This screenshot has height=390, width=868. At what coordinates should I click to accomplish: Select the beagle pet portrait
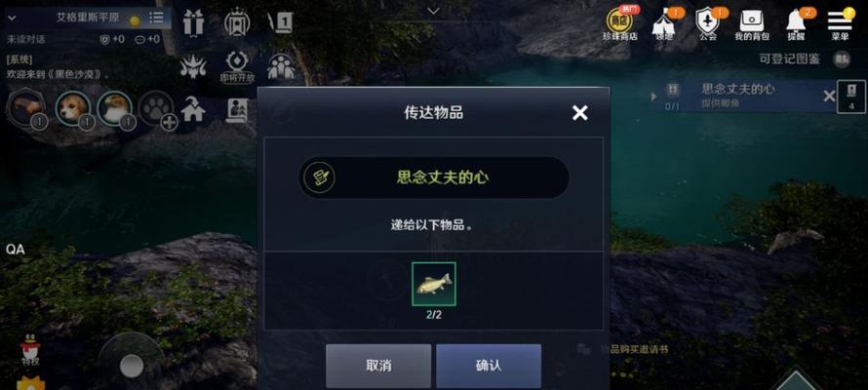click(x=72, y=108)
